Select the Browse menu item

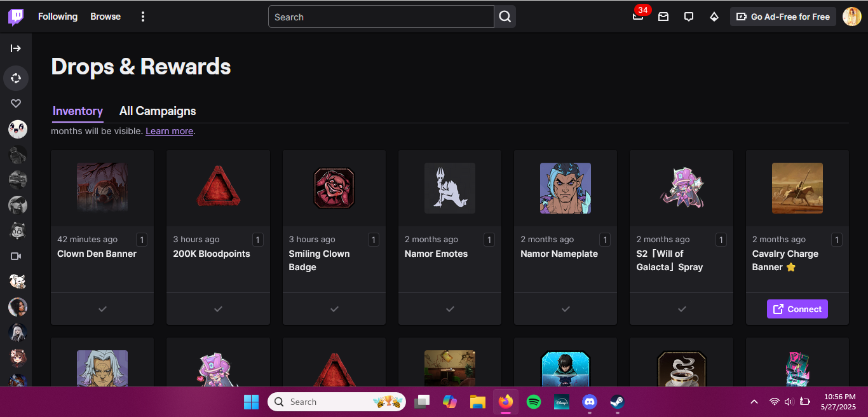coord(105,17)
